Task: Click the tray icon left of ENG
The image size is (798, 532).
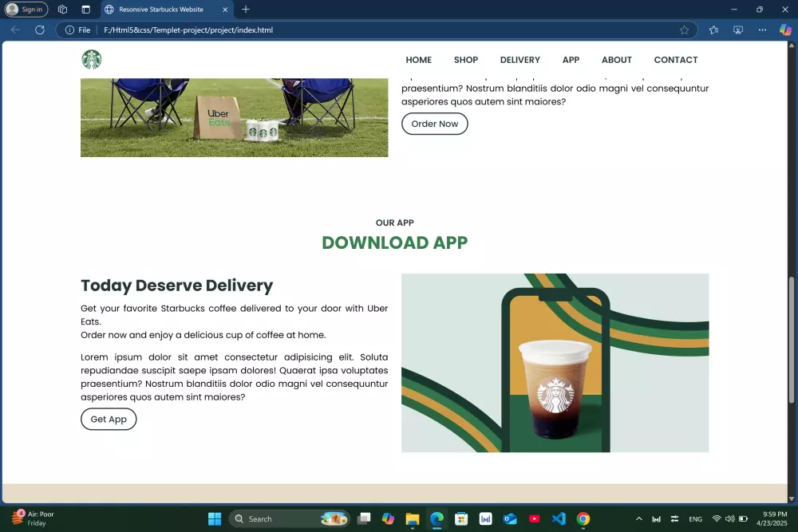Action: coord(674,518)
